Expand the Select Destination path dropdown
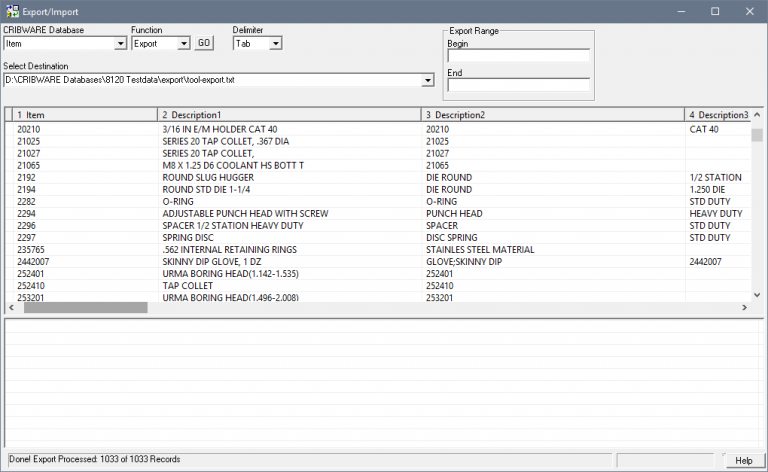The height and width of the screenshot is (472, 768). point(428,80)
